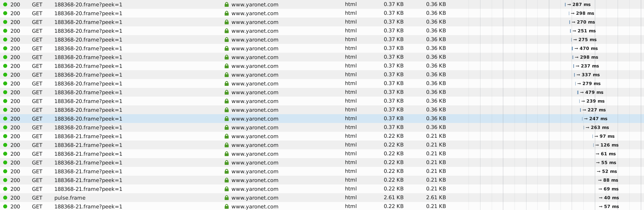Viewport: 644px width, 210px height.
Task: Select the 188368-21.frame request taking 57 ms
Action: (x=88, y=206)
